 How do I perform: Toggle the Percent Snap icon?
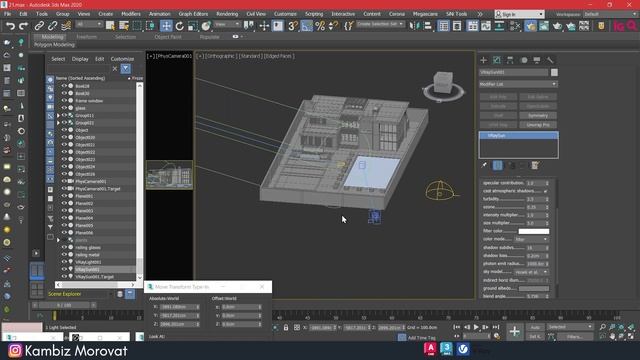pos(320,26)
